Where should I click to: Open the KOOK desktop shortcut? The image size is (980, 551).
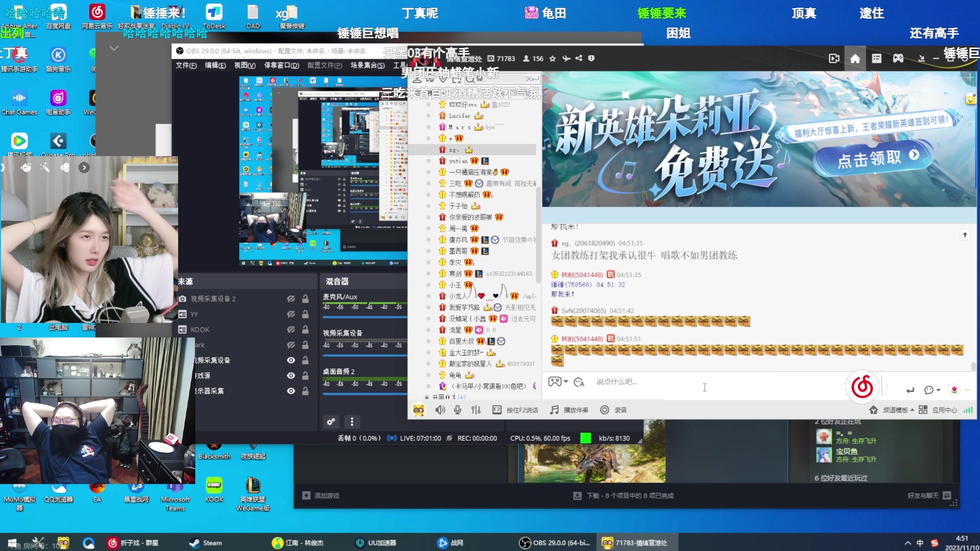214,490
